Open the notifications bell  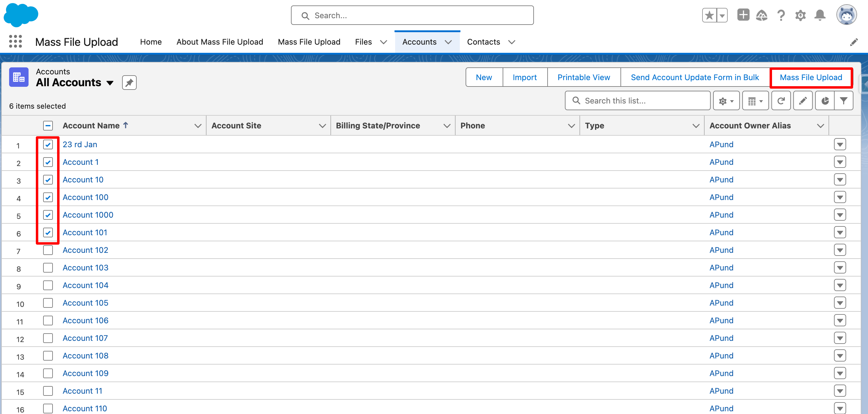(820, 15)
